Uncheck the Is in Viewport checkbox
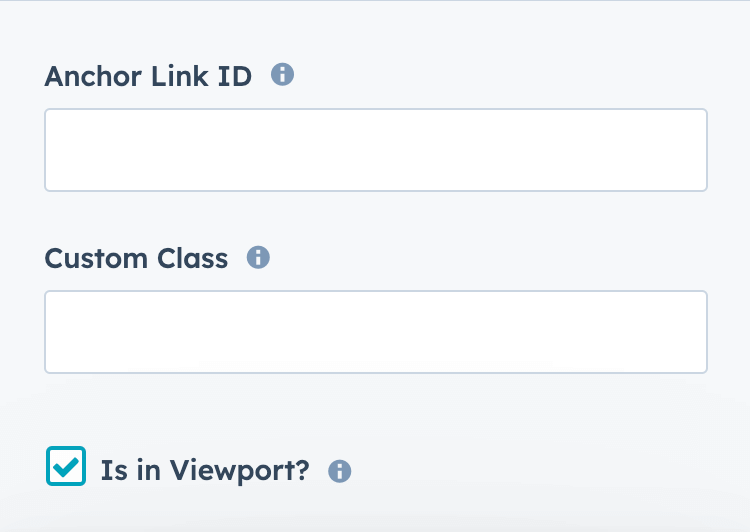The height and width of the screenshot is (532, 750). pos(66,467)
